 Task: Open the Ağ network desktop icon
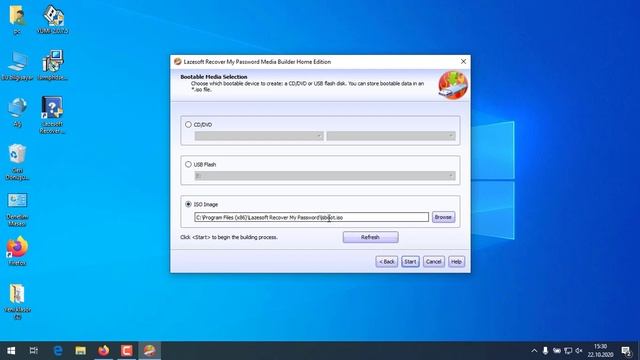17,112
